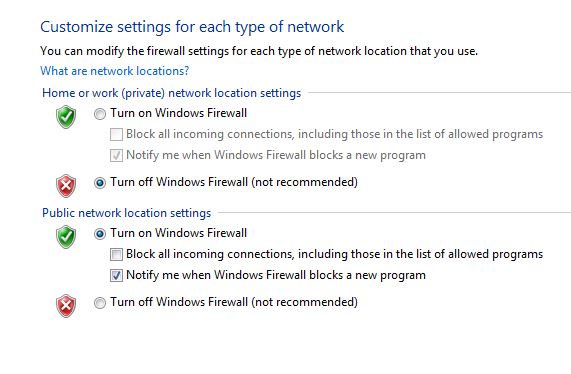Check Block all incoming connections box for public network
The image size is (571, 374).
(116, 254)
